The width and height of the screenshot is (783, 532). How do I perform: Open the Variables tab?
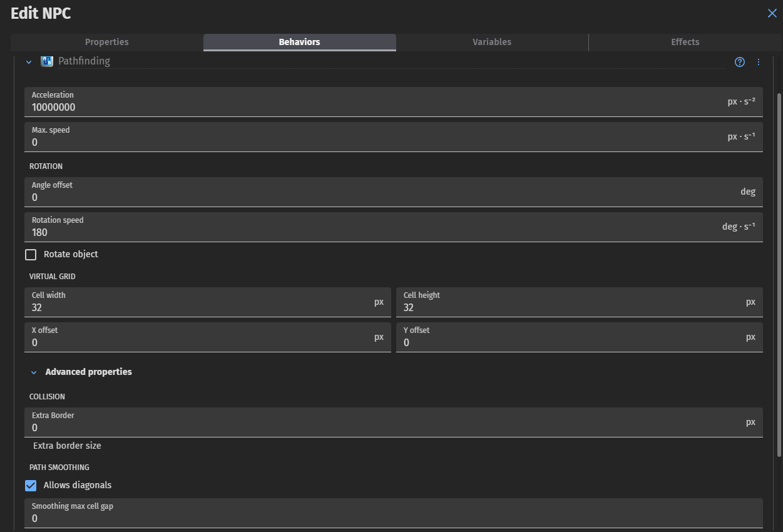coord(492,42)
